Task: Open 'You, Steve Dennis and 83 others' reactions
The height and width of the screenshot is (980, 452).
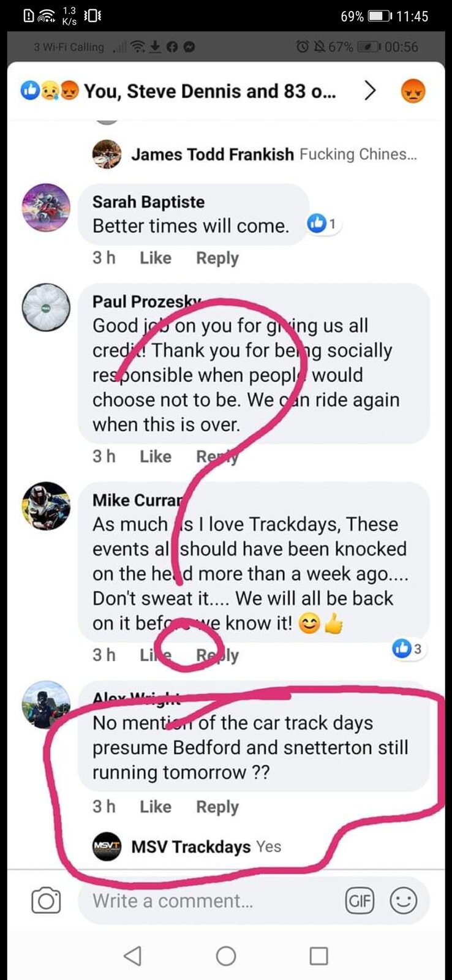Action: [209, 91]
